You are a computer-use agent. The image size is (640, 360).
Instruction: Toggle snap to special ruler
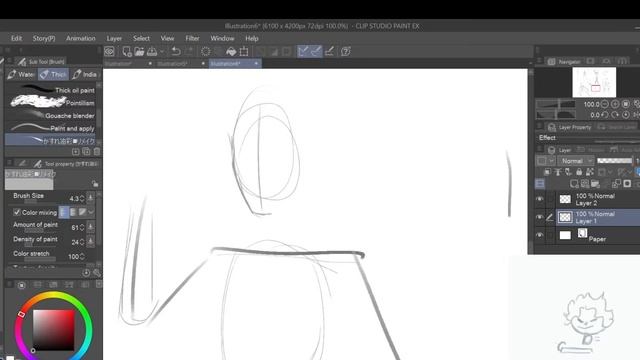click(x=316, y=51)
